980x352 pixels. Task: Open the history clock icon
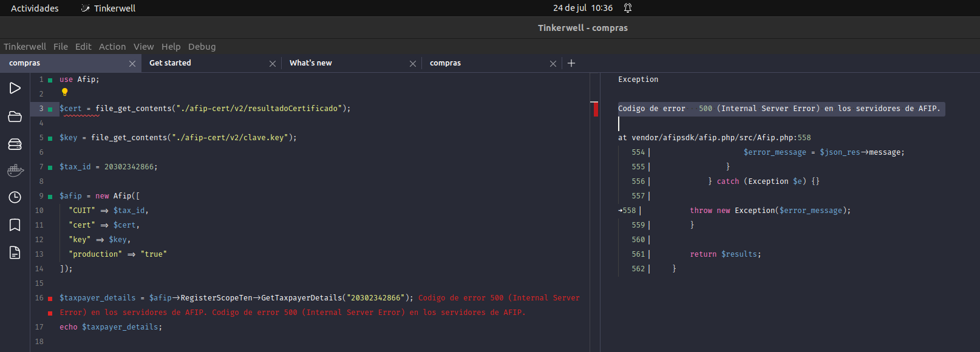[15, 197]
